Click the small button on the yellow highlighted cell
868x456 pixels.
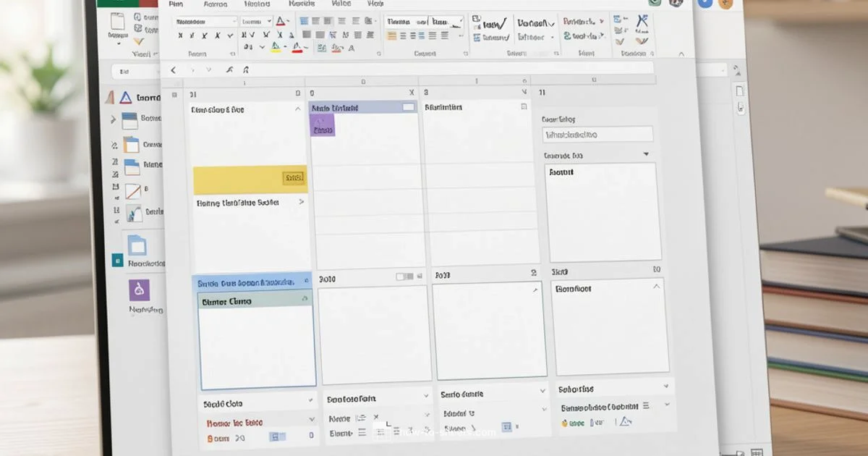coord(293,177)
